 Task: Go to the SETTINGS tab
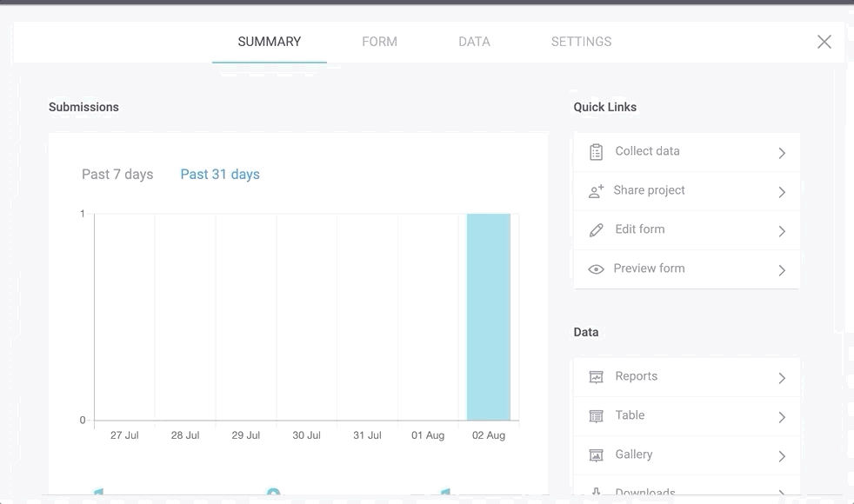tap(581, 42)
